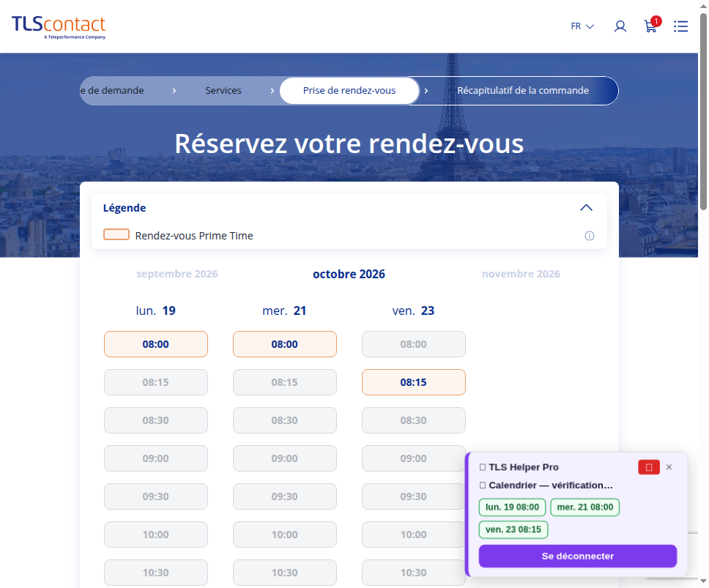Viewport: 709px width, 588px height.
Task: Click the Prime Time info icon
Action: 589,236
